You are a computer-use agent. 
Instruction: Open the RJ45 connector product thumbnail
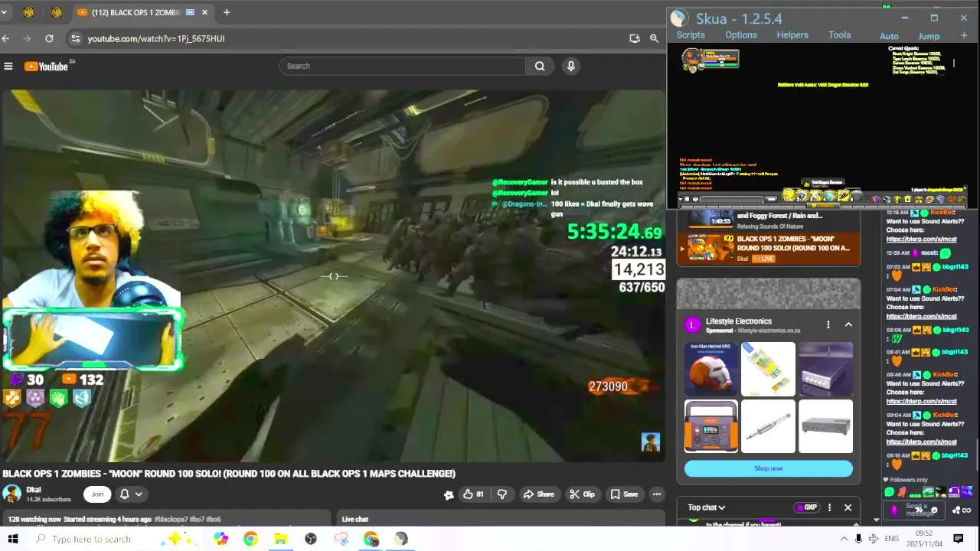(768, 369)
